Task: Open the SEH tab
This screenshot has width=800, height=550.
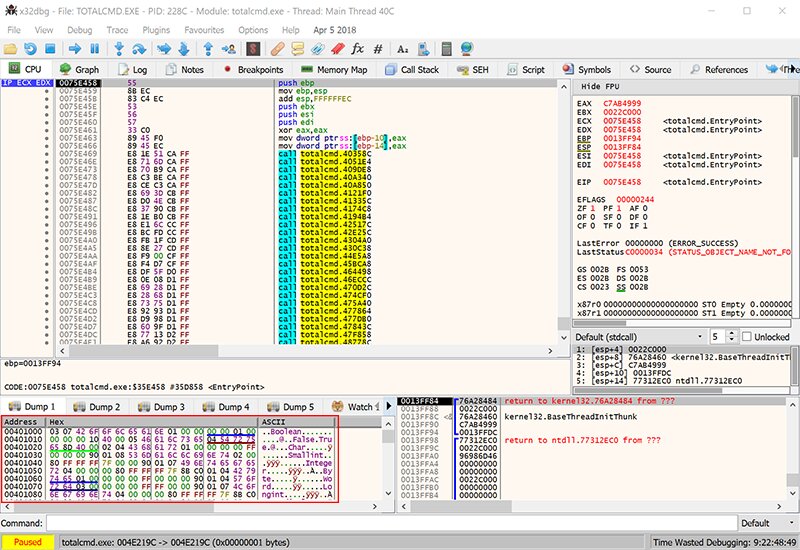Action: [473, 69]
